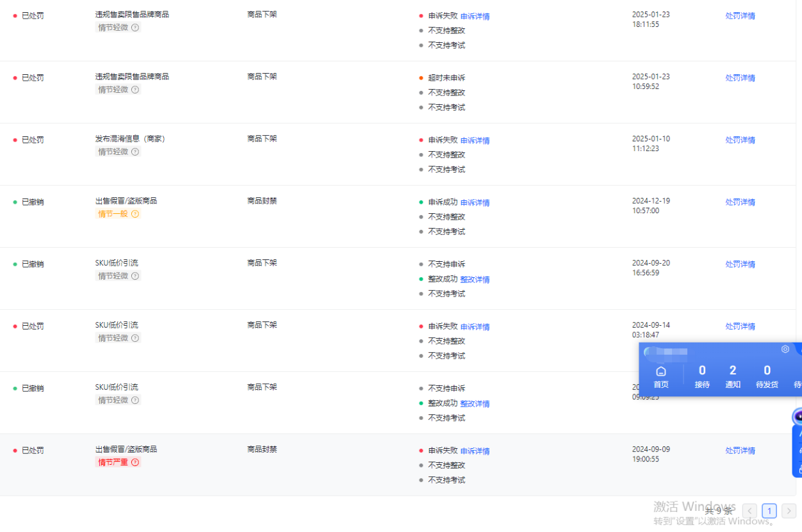The image size is (802, 532).
Task: Click the 首页 home icon in the blue widget
Action: click(660, 372)
